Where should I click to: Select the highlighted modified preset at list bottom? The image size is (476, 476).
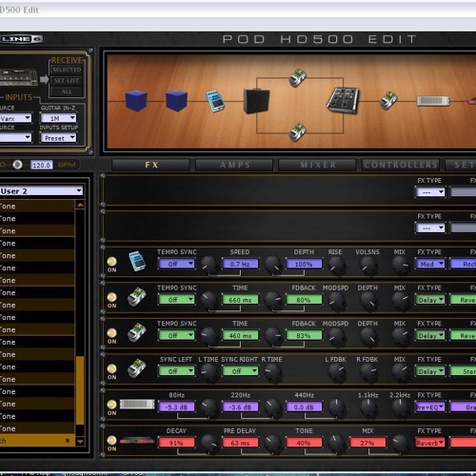pos(37,441)
